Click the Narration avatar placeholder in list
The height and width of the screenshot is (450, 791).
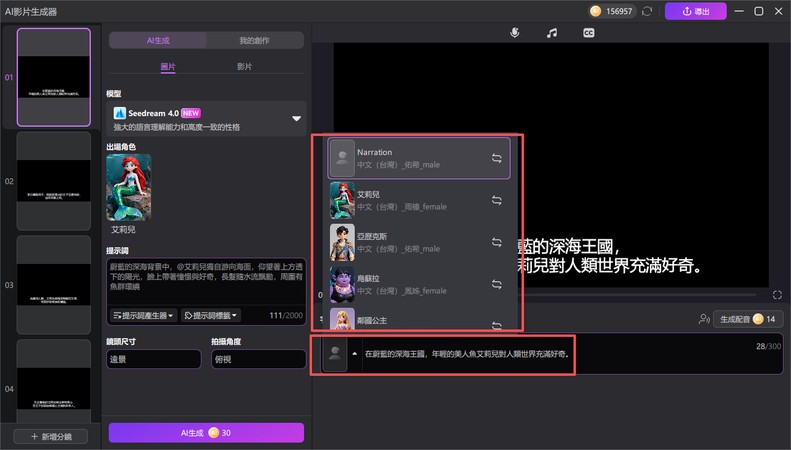342,158
